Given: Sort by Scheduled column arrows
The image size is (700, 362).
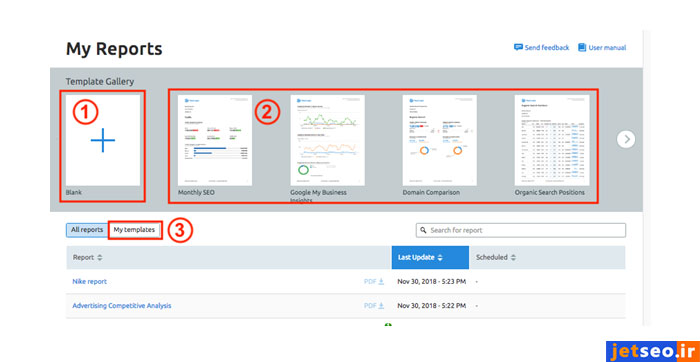Looking at the screenshot, I should click(x=513, y=258).
